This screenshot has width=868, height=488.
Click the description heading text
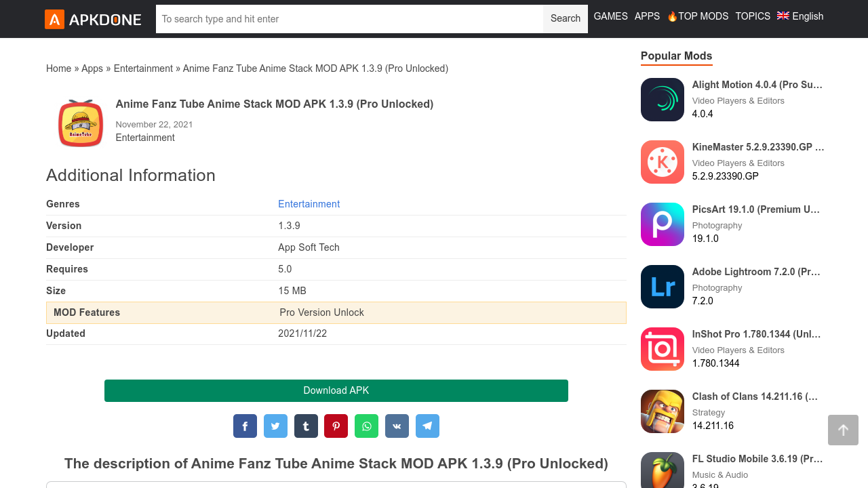point(336,464)
